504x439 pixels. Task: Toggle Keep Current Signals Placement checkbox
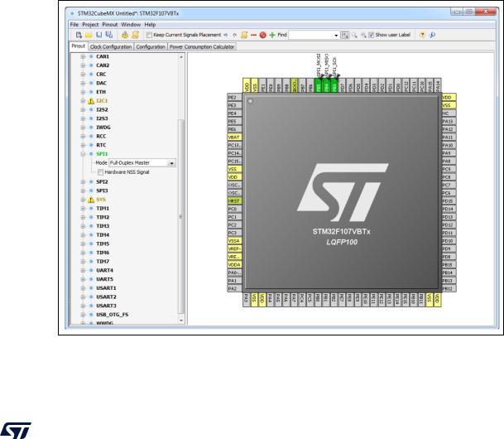coord(149,35)
